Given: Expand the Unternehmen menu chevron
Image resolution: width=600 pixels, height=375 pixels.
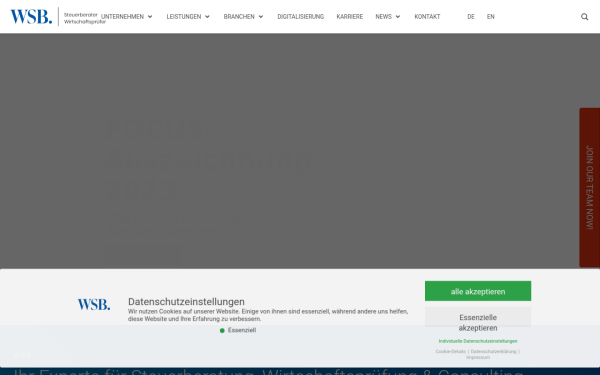Looking at the screenshot, I should click(150, 16).
